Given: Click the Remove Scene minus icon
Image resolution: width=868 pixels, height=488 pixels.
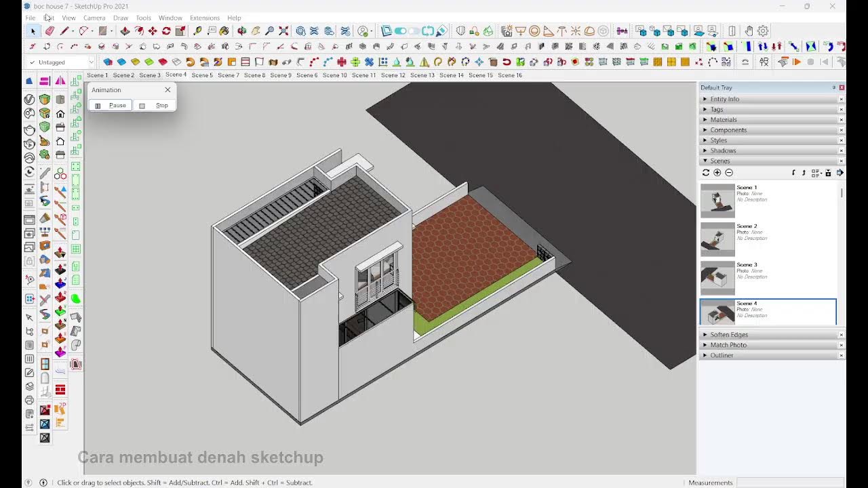Looking at the screenshot, I should pos(729,173).
